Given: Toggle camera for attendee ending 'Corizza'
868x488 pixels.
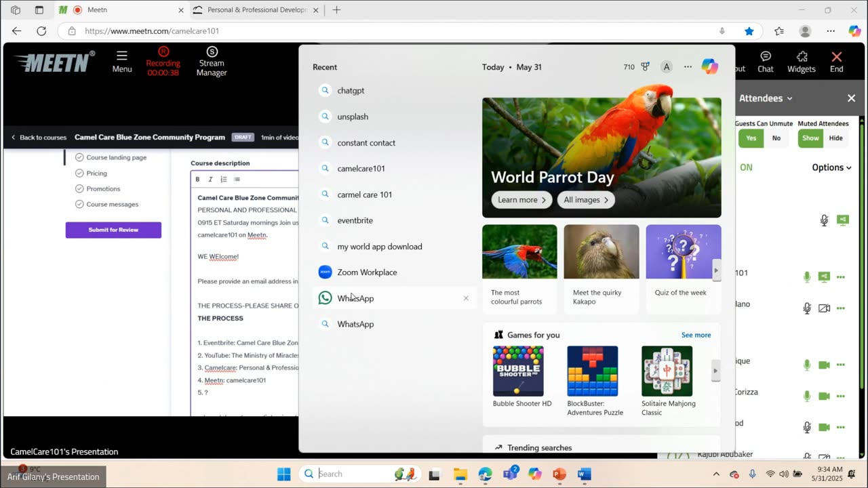Looking at the screenshot, I should point(824,396).
